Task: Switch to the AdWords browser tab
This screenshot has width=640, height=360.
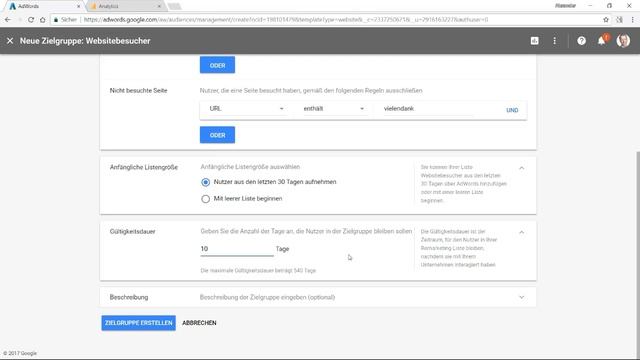Action: tap(44, 7)
